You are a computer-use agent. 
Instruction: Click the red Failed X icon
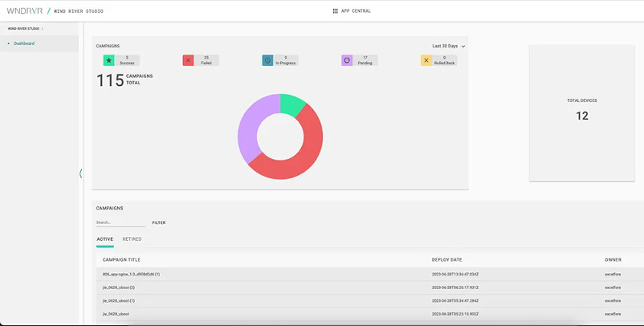click(188, 60)
